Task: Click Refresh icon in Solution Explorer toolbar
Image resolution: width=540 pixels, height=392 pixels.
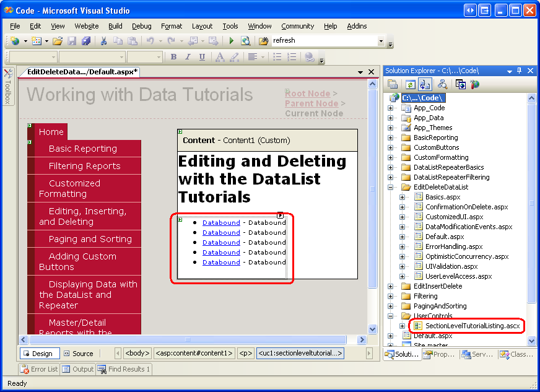Action: [x=410, y=84]
